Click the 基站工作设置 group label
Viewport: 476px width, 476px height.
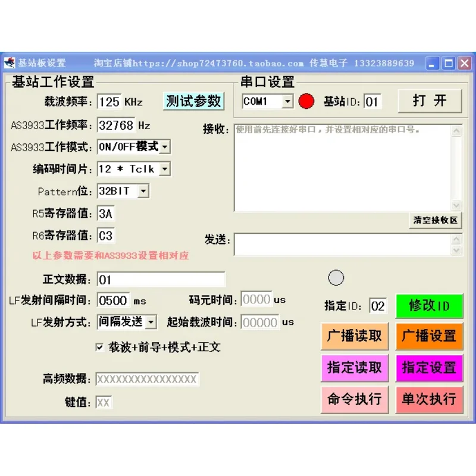[x=53, y=82]
